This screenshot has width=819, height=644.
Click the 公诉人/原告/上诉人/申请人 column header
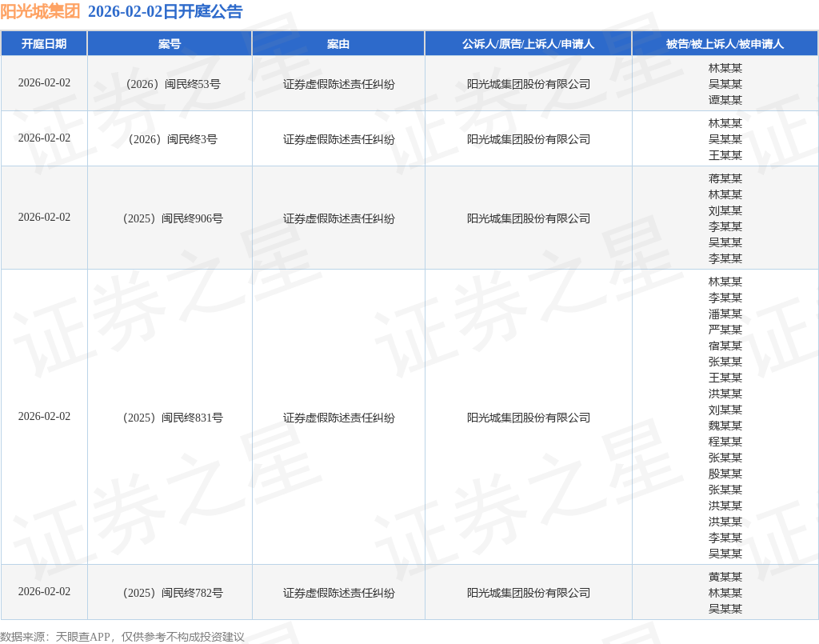click(x=528, y=44)
